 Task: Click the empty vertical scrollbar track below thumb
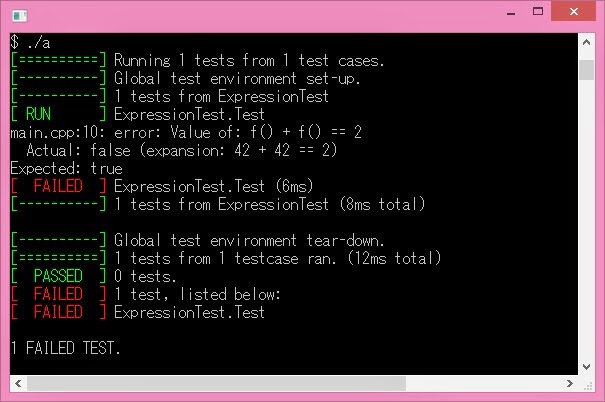(x=586, y=219)
